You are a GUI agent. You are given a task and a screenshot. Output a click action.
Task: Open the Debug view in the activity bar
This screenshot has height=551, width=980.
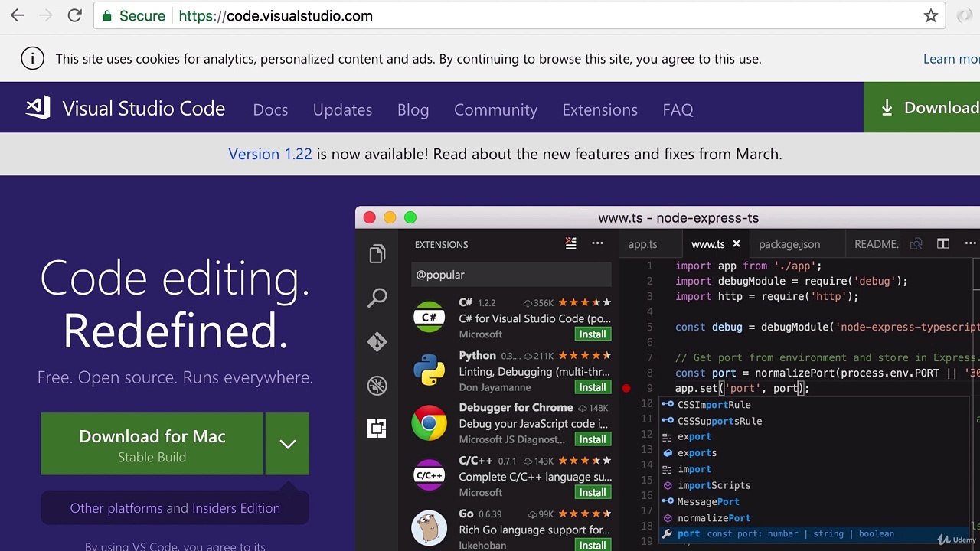[377, 385]
